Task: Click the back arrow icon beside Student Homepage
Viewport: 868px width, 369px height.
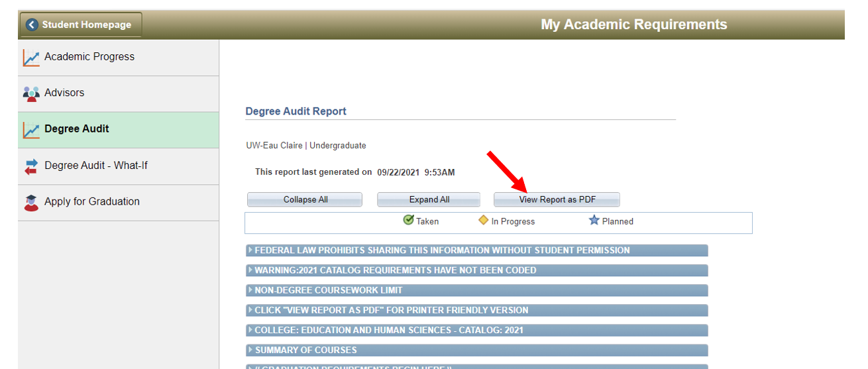Action: pyautogui.click(x=32, y=25)
